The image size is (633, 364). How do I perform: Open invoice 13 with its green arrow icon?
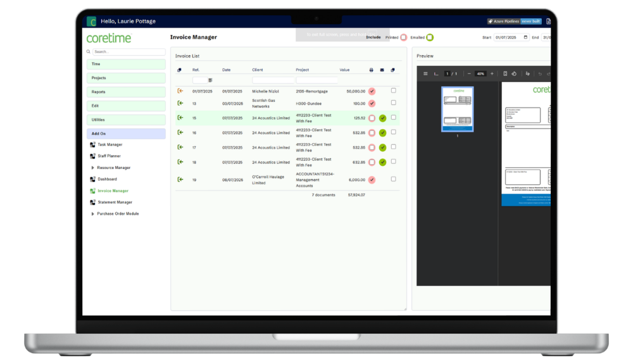(x=180, y=103)
